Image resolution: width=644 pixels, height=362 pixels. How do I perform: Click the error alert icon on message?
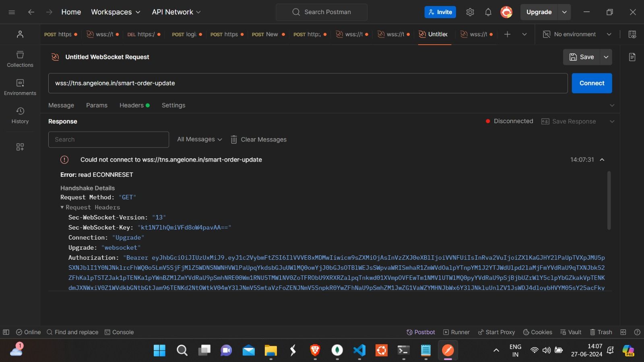tap(64, 159)
